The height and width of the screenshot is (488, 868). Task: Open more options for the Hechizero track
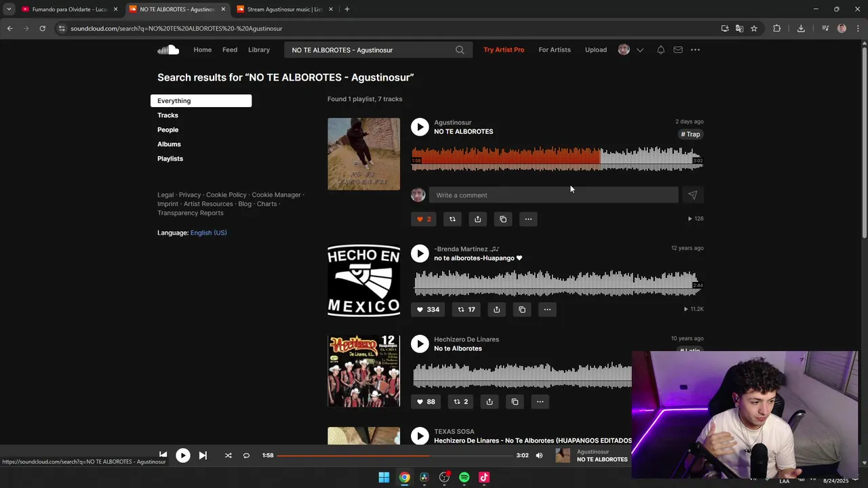540,402
